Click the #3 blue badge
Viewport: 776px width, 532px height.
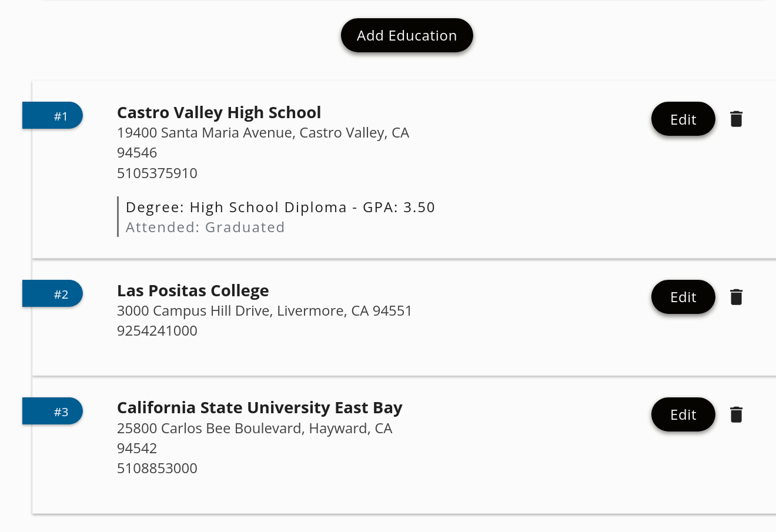(x=53, y=411)
